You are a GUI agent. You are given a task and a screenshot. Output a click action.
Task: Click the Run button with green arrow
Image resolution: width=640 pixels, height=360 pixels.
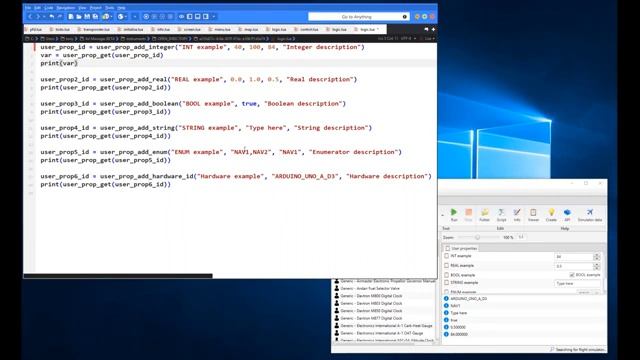click(x=454, y=215)
